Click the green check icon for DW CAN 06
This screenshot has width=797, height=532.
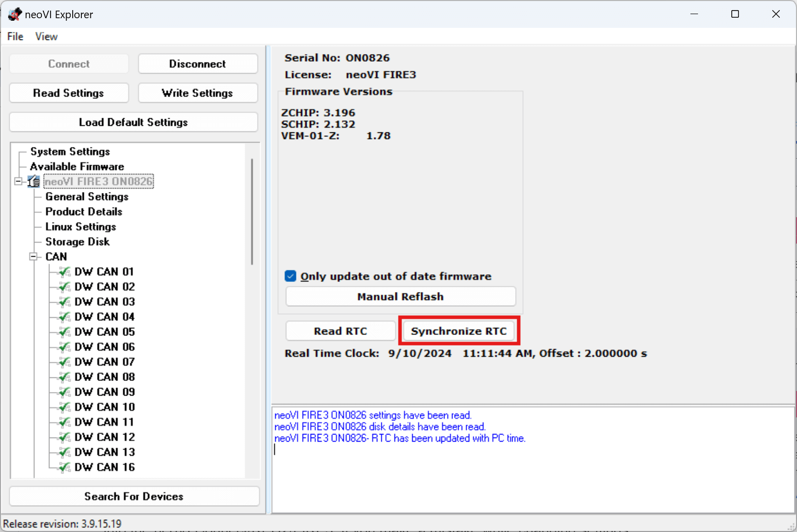tap(64, 347)
